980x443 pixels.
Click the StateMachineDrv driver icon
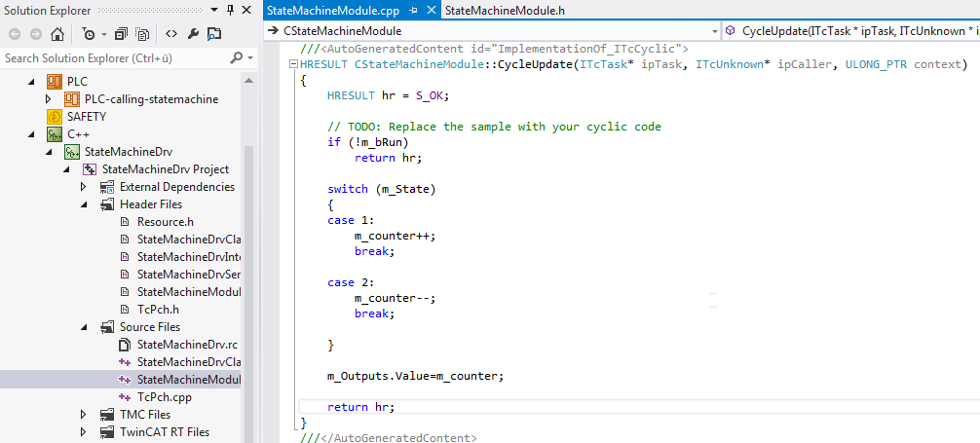pos(72,151)
